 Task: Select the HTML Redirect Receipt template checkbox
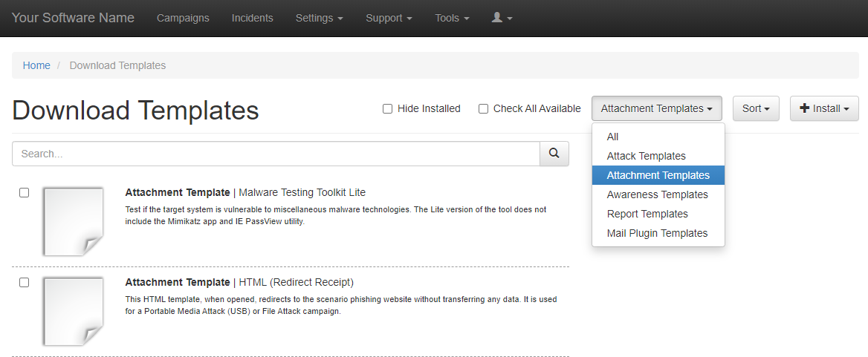(25, 283)
